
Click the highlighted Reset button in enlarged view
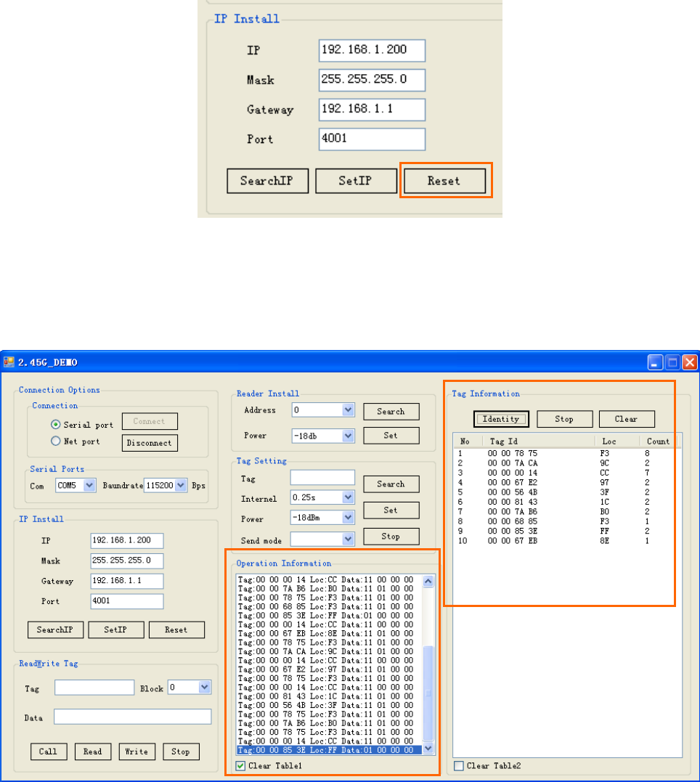pyautogui.click(x=444, y=181)
